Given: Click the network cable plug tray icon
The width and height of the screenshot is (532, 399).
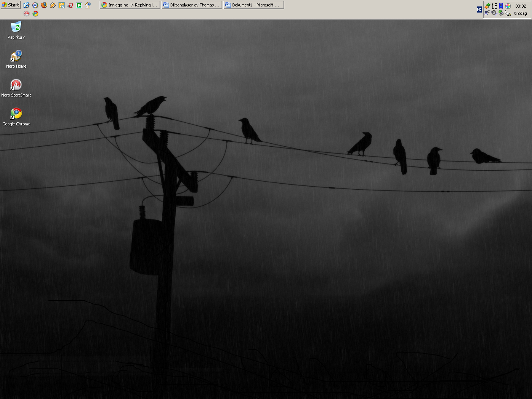Looking at the screenshot, I should [x=508, y=13].
